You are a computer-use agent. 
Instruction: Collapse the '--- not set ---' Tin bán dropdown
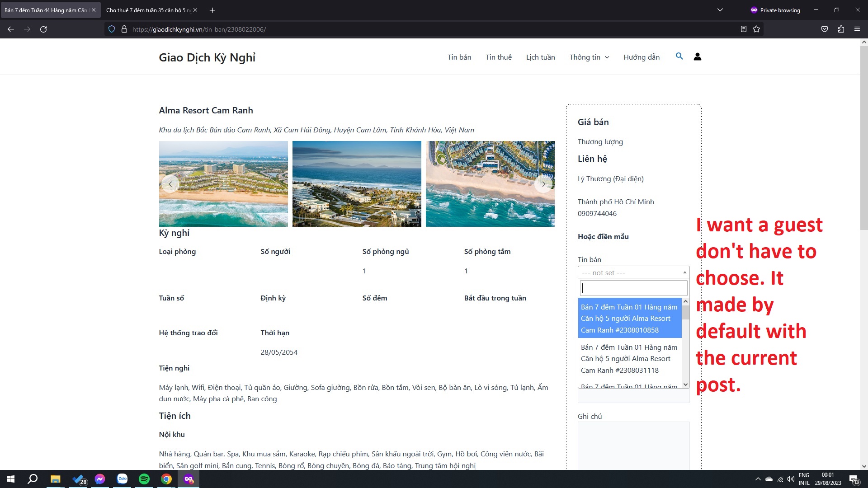pyautogui.click(x=633, y=272)
